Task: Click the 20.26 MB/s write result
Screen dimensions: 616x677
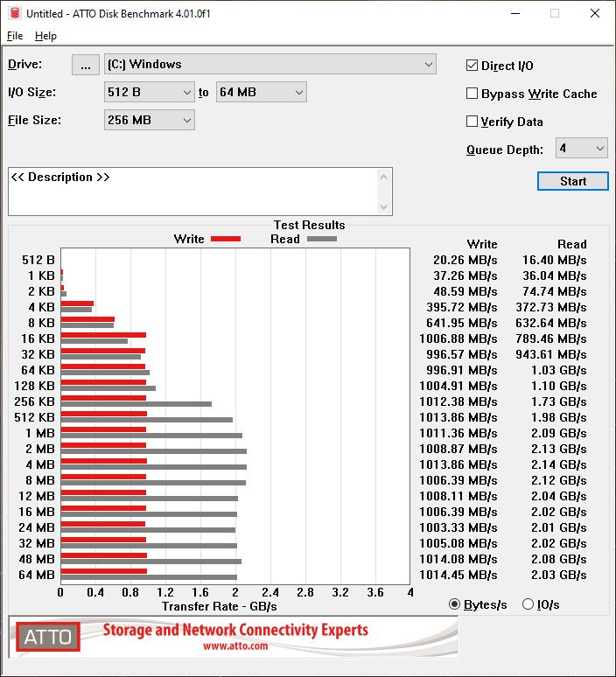Action: (x=465, y=261)
